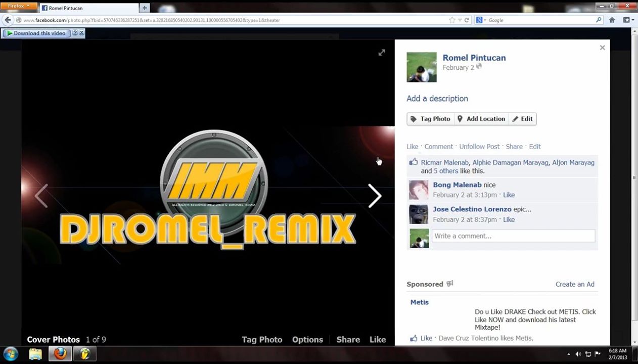Open Windows Start menu orb
Screen dimensions: 638x364
tap(11, 354)
